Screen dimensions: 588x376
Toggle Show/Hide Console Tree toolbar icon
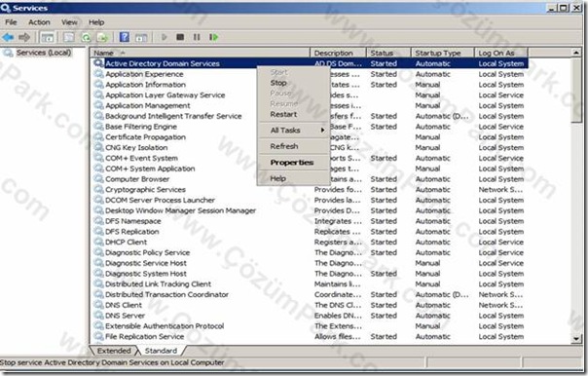[48, 37]
